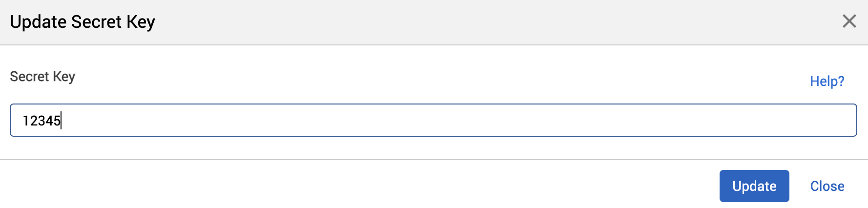Screen dimensions: 868x208
Task: Cancel by clicking Close beside Update
Action: (x=827, y=186)
